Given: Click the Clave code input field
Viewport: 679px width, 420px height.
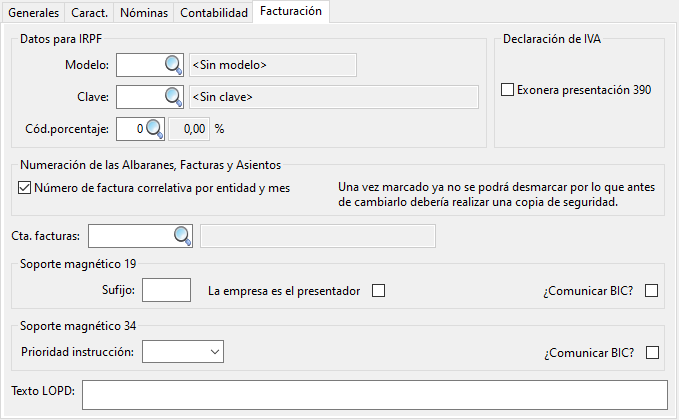Looking at the screenshot, I should 139,97.
